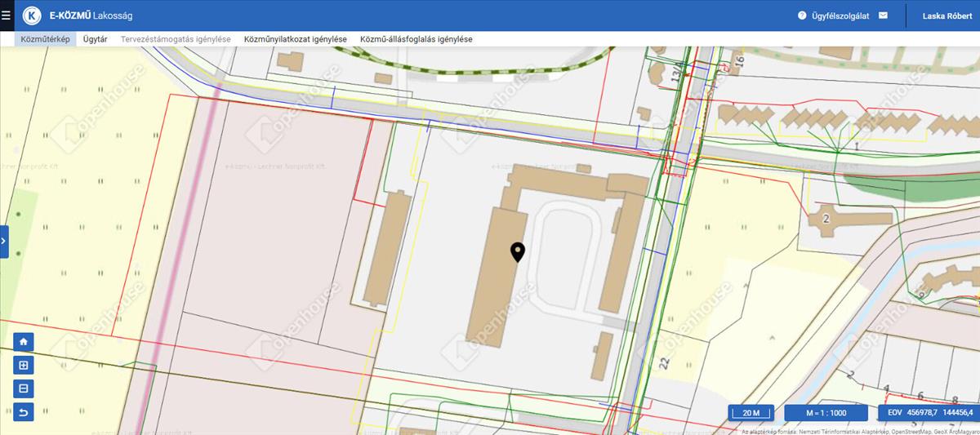Viewport: 980px width, 435px height.
Task: Click the question mark help icon
Action: 802,16
